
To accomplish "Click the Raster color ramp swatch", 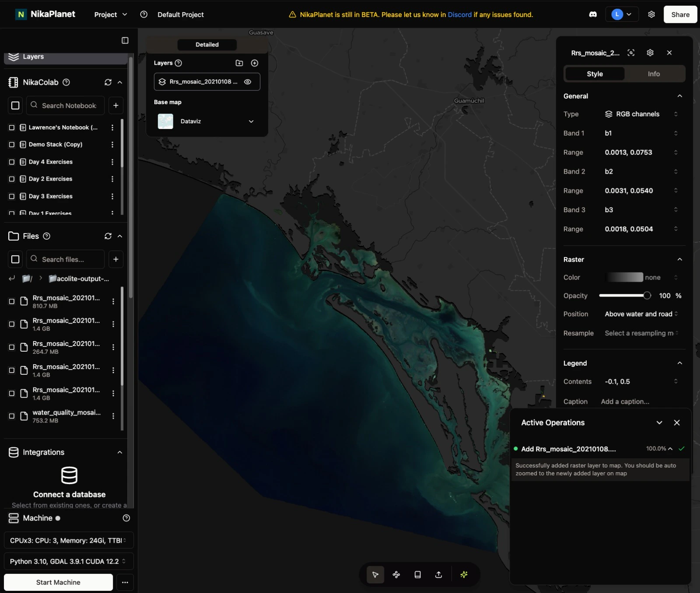I will tap(624, 277).
